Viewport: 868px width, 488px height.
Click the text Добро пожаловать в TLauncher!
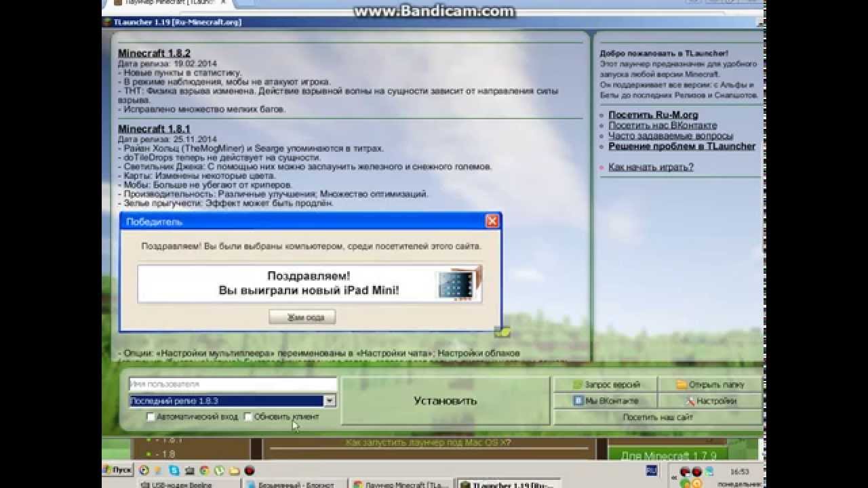click(664, 53)
